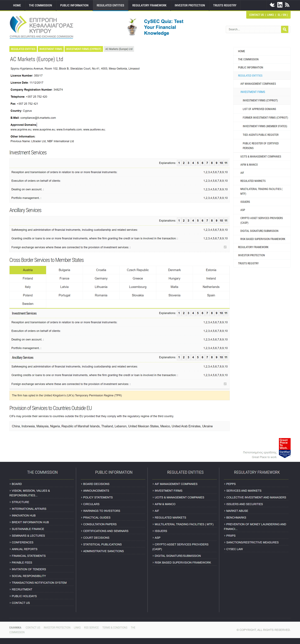Open BREXIT INFORMATION HUB footer link
The height and width of the screenshot is (644, 300).
click(30, 522)
